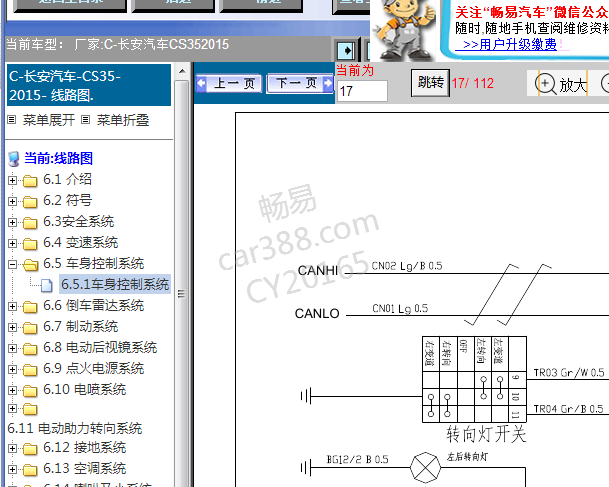Click the 6.13 空调系统 folder icon
The width and height of the screenshot is (609, 487).
coord(30,470)
